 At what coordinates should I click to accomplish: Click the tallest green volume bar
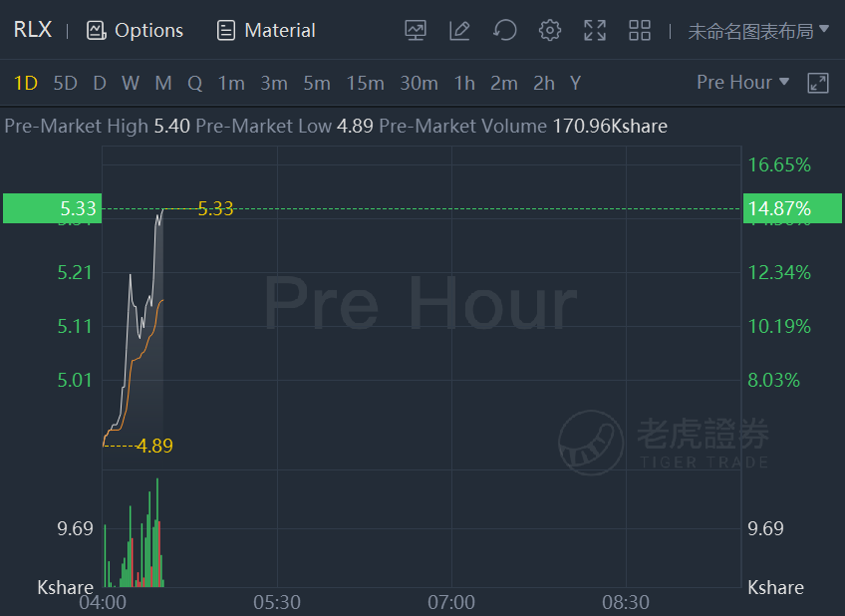point(157,532)
